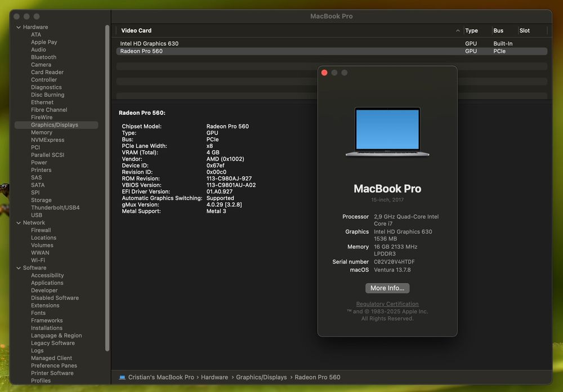Screen dimensions: 563x392
Task: Select PCI in the sidebar
Action: tap(35, 148)
